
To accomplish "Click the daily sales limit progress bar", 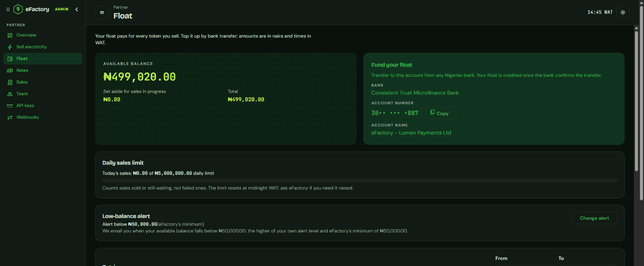I will tap(360, 180).
